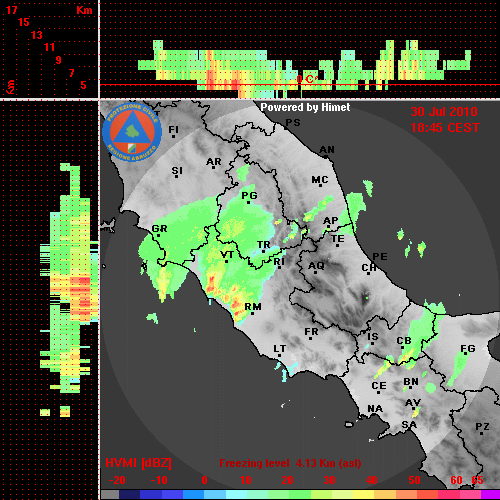Click the '60' dBZ scale label

[x=456, y=480]
